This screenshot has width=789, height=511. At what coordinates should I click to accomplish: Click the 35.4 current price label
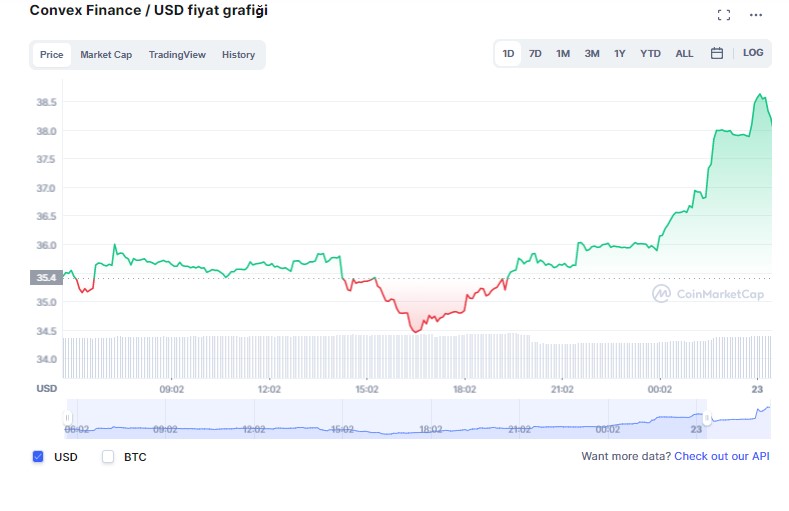point(46,278)
